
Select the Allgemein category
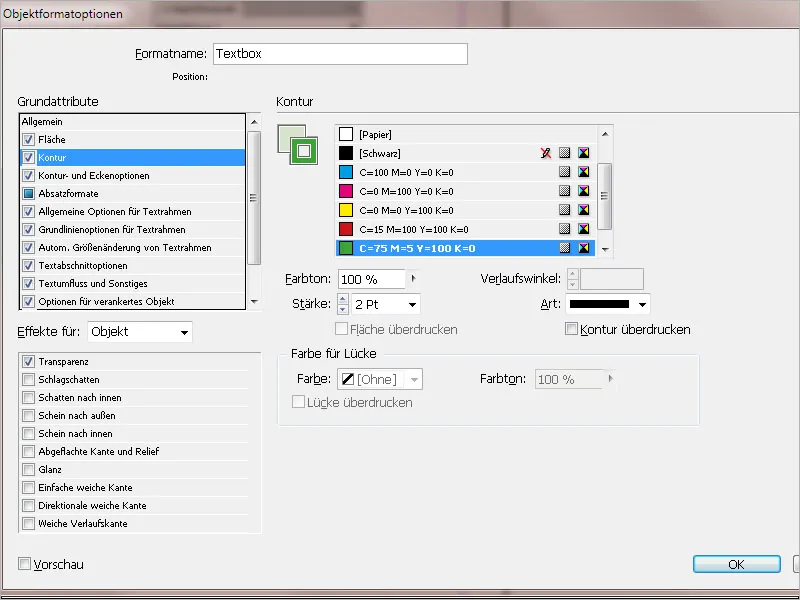tap(132, 121)
